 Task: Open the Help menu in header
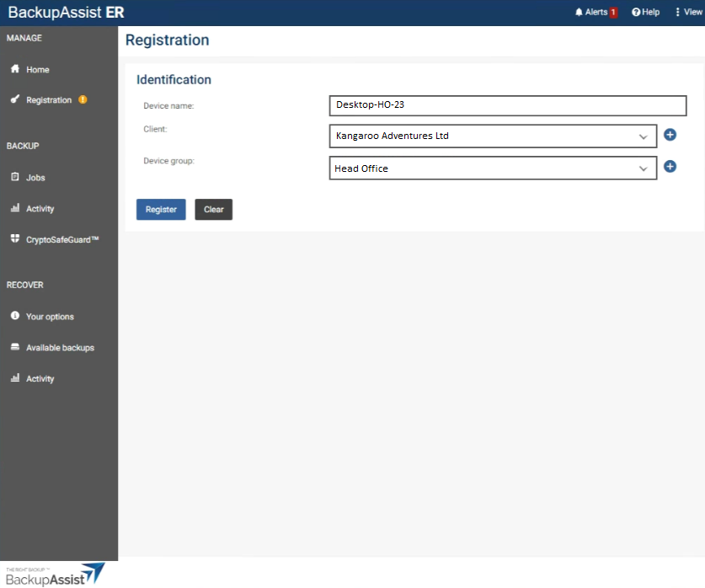[645, 12]
